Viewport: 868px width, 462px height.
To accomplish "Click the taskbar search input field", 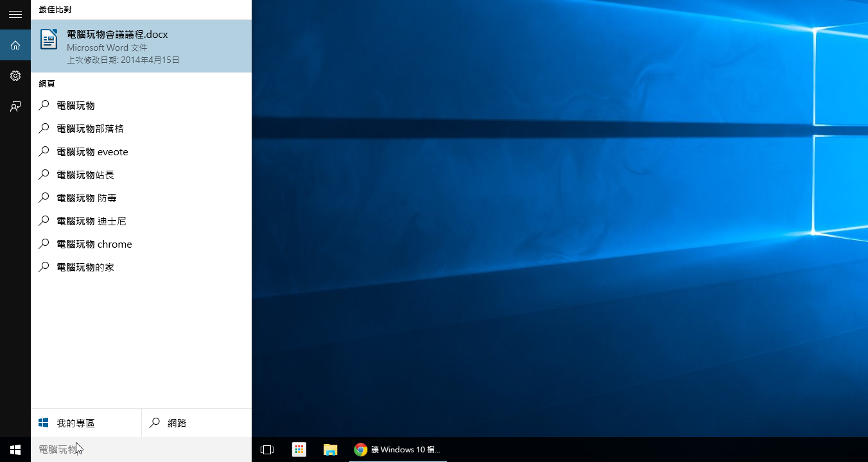I will pos(141,450).
